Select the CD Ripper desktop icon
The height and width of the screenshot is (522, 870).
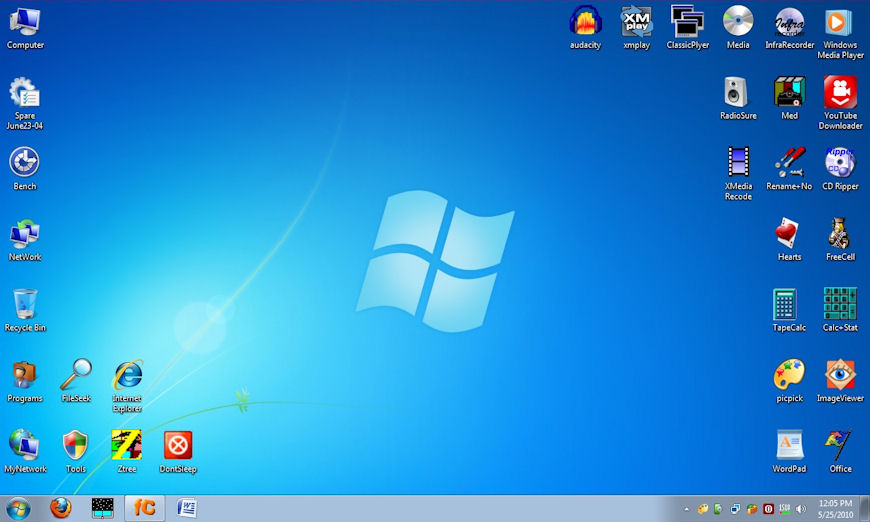pyautogui.click(x=841, y=169)
